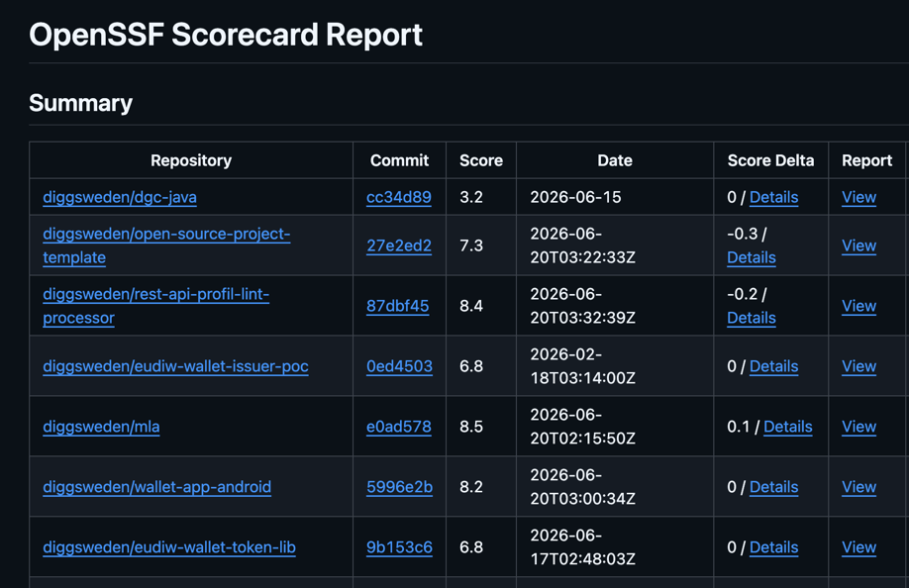
Task: Click the Summary section heading
Action: coord(80,103)
